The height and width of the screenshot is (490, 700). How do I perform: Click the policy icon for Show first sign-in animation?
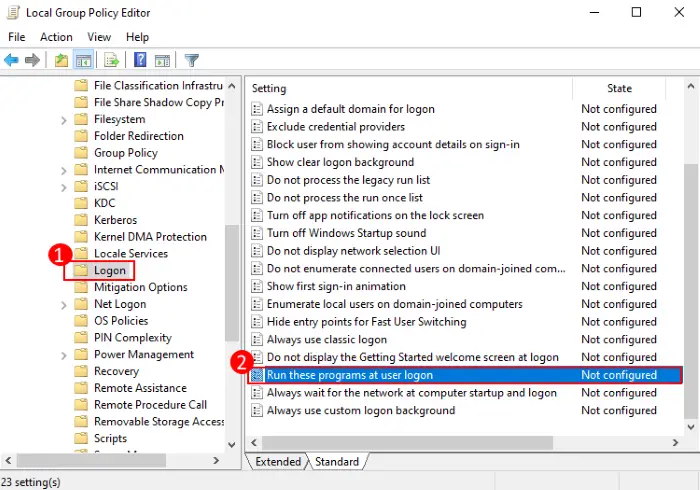click(x=257, y=286)
